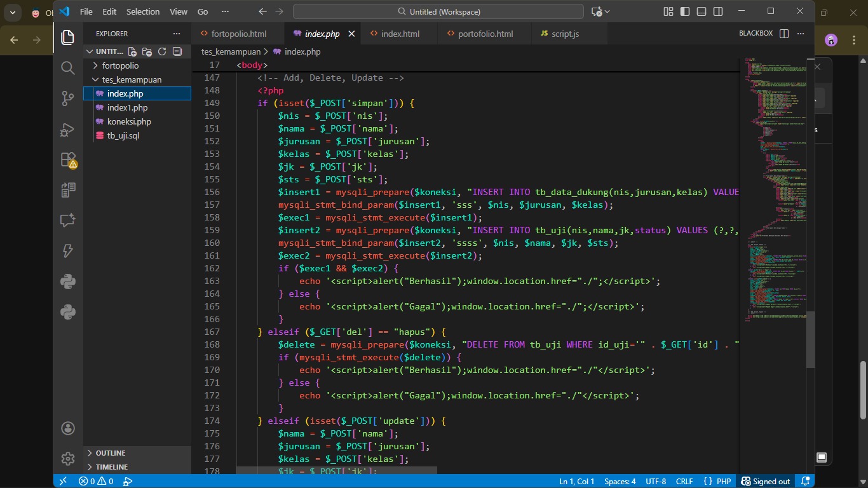Click the debug launch icon in status bar

coord(128,481)
